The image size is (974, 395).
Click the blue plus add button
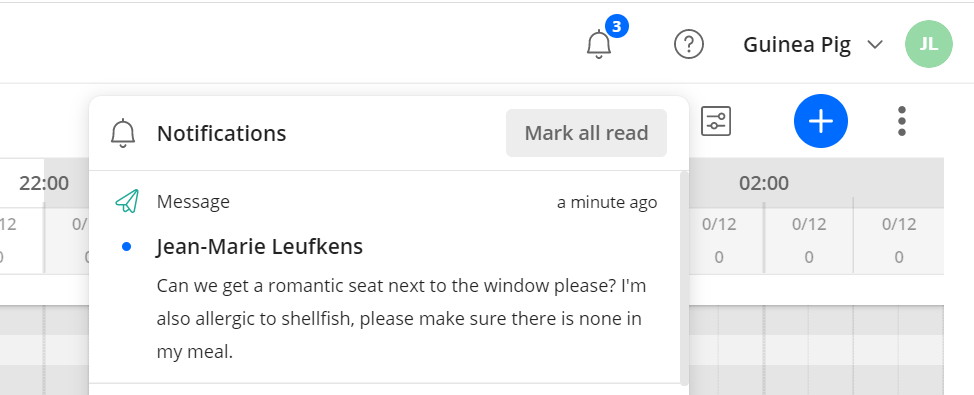point(821,121)
